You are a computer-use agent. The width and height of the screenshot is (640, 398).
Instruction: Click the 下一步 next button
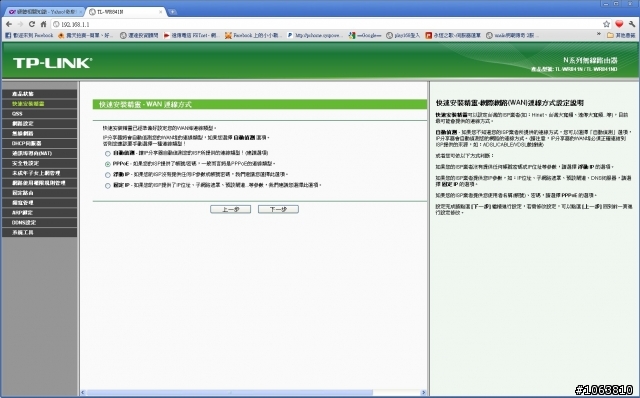278,209
